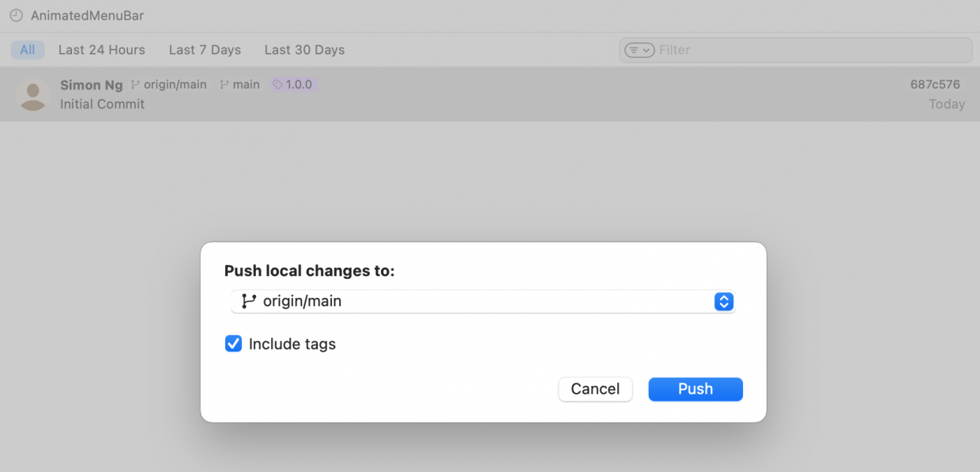Click the purple 1.0.0 tag badge
The image size is (980, 472).
(292, 85)
